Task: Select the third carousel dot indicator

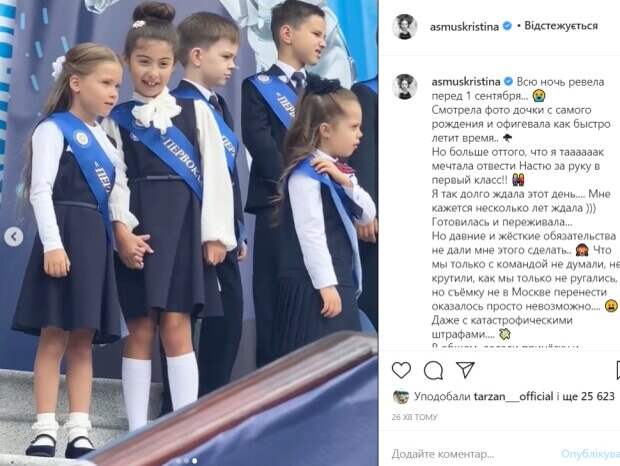Action: (195, 461)
